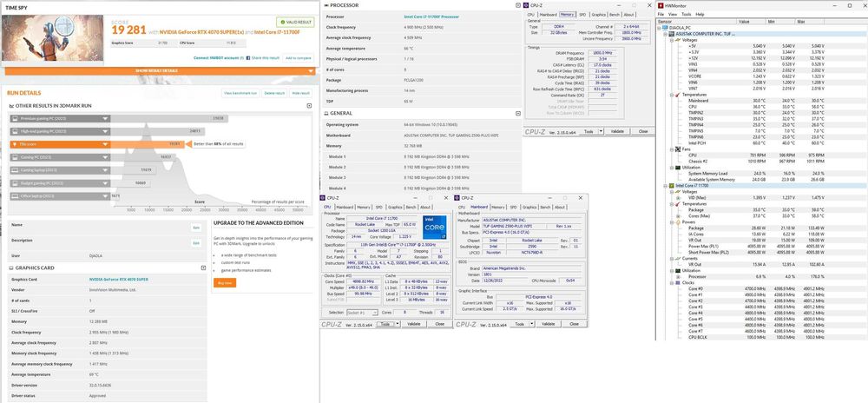Open Bench tab in CPU-Z Memory window
The image size is (868, 403).
tap(615, 15)
